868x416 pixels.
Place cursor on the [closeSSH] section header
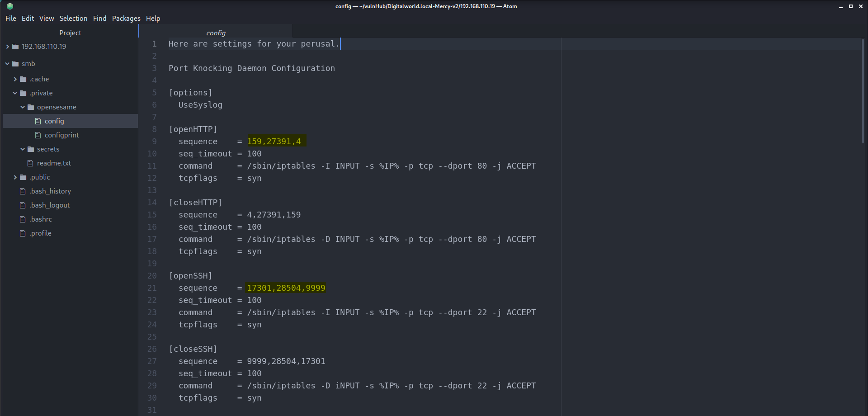coord(193,349)
